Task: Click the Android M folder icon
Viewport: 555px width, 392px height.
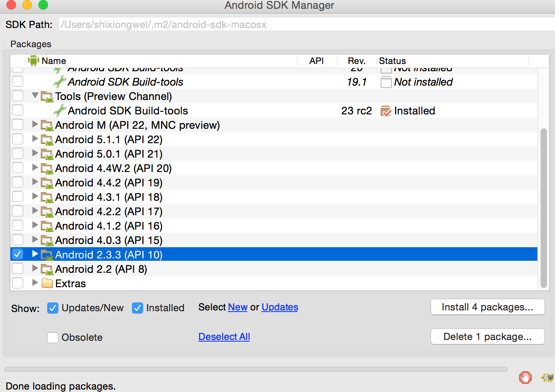Action: 47,125
